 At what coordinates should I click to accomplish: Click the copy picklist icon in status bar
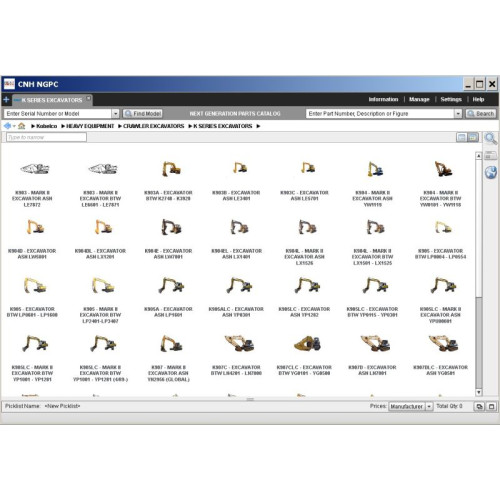pos(479,406)
